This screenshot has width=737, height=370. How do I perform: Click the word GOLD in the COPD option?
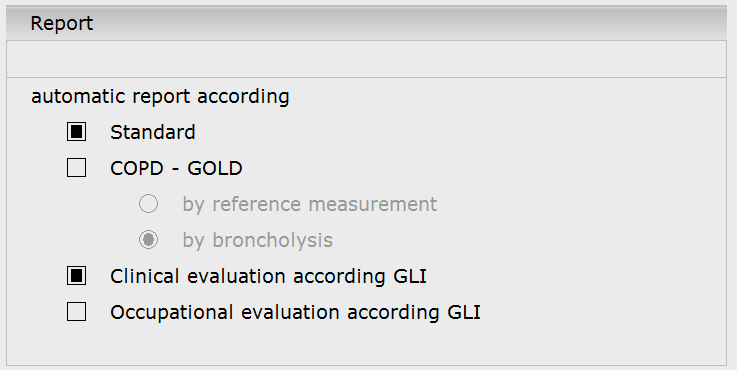pyautogui.click(x=215, y=168)
